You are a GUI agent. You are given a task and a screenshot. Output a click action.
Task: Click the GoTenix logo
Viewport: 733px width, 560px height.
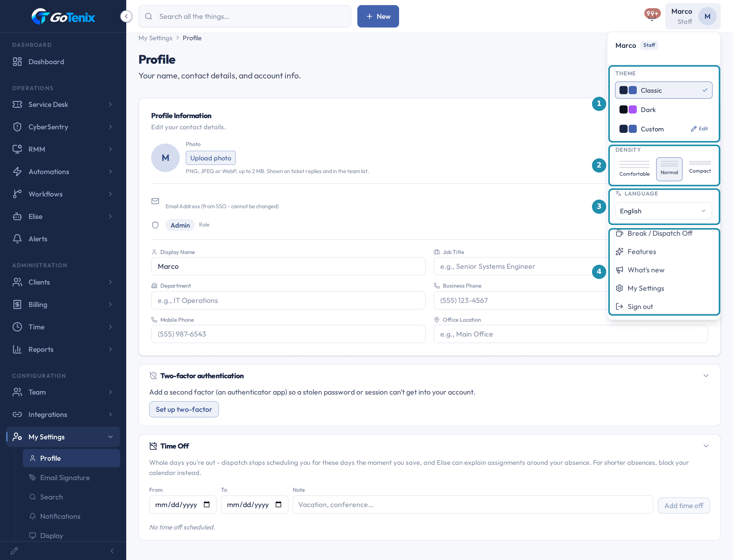tap(63, 16)
